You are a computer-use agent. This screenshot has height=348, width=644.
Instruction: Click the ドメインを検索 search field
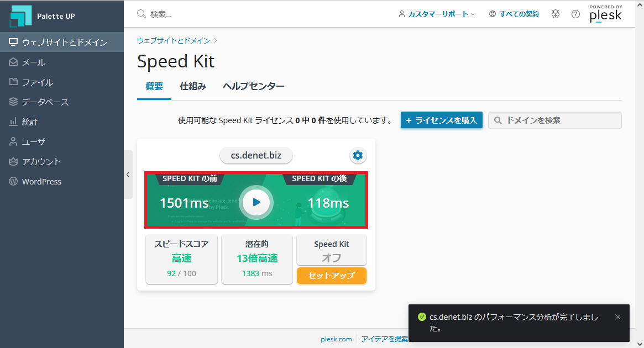[x=555, y=120]
